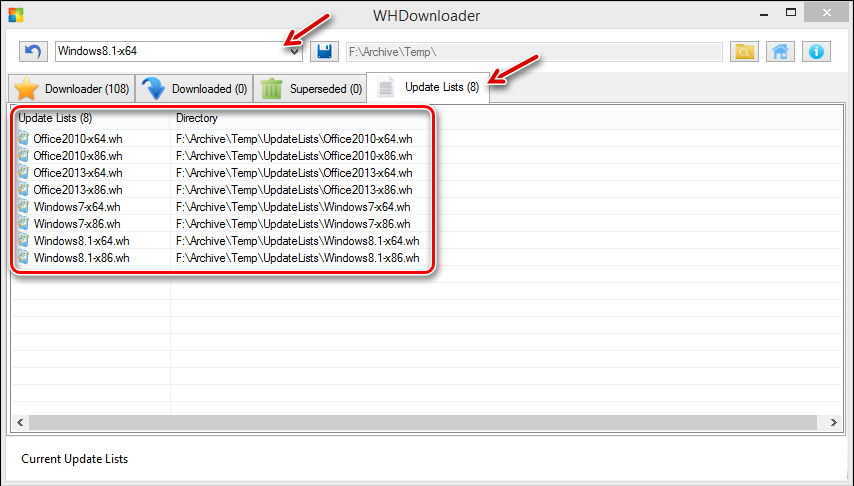Click the file icon beside Office2010-x64.wh
The width and height of the screenshot is (854, 486).
(23, 138)
